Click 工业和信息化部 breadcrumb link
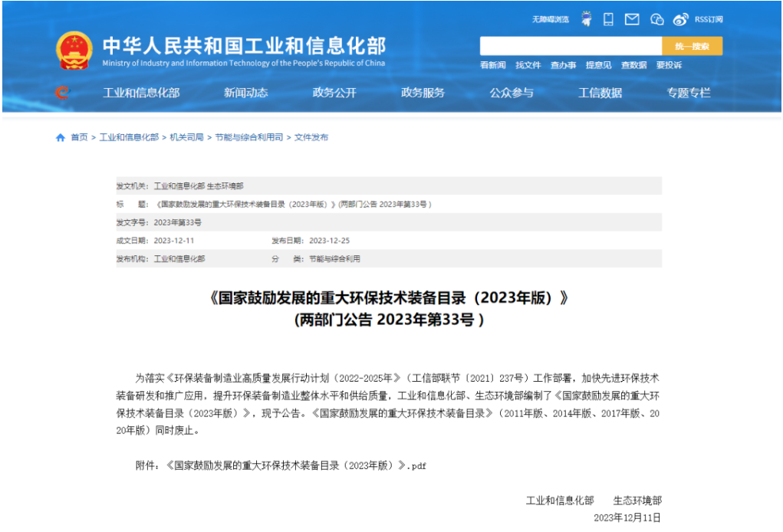The height and width of the screenshot is (532, 783). (129, 137)
